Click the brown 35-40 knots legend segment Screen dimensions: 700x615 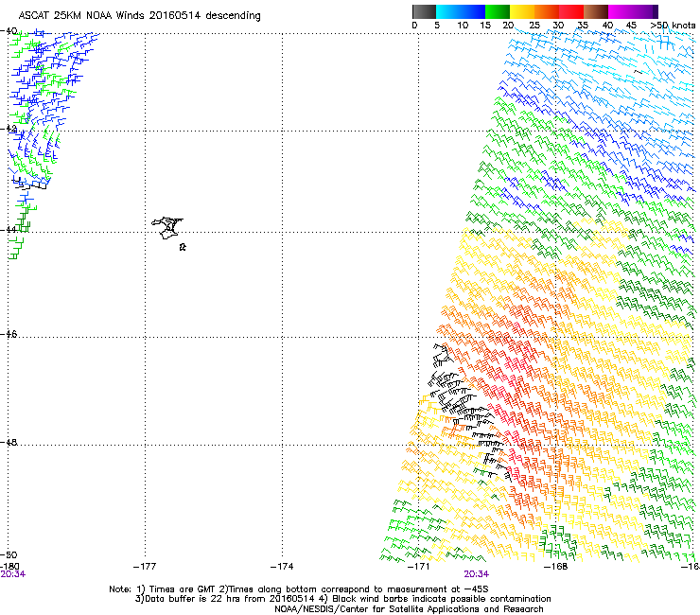(596, 11)
